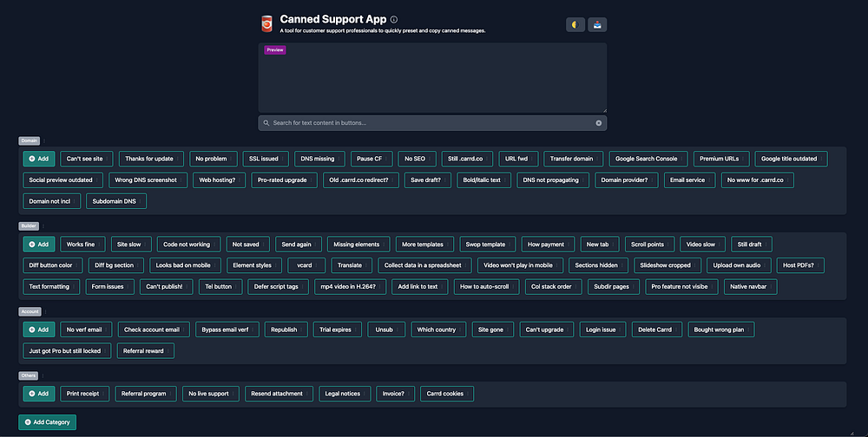Click "Legal notices" button

click(x=345, y=394)
